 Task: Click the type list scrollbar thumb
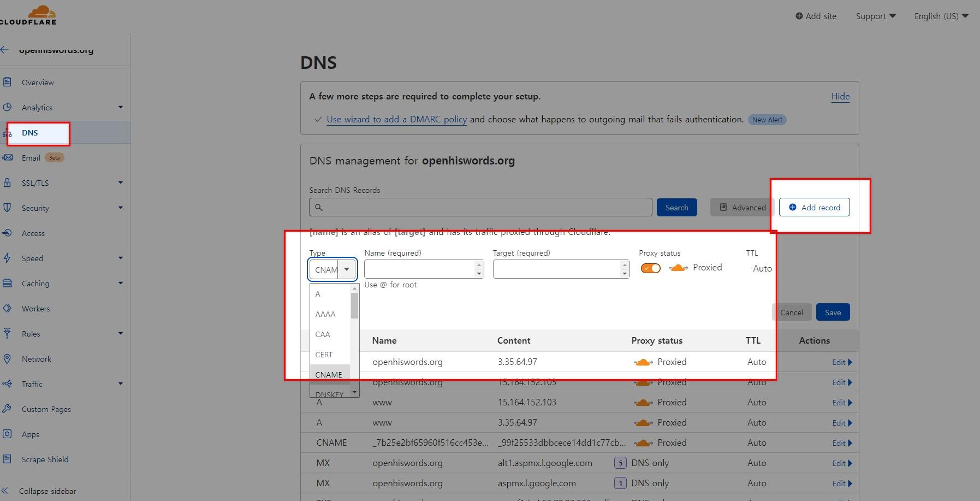(354, 305)
